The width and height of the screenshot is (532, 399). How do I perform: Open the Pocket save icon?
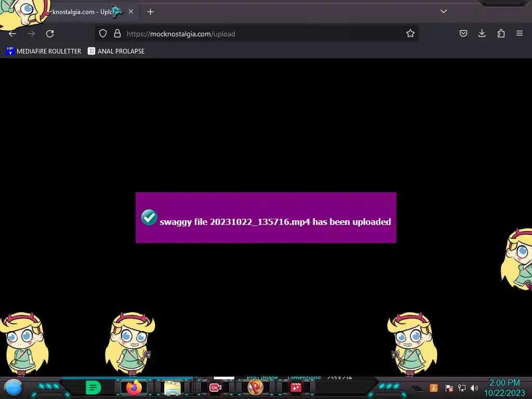click(x=463, y=33)
